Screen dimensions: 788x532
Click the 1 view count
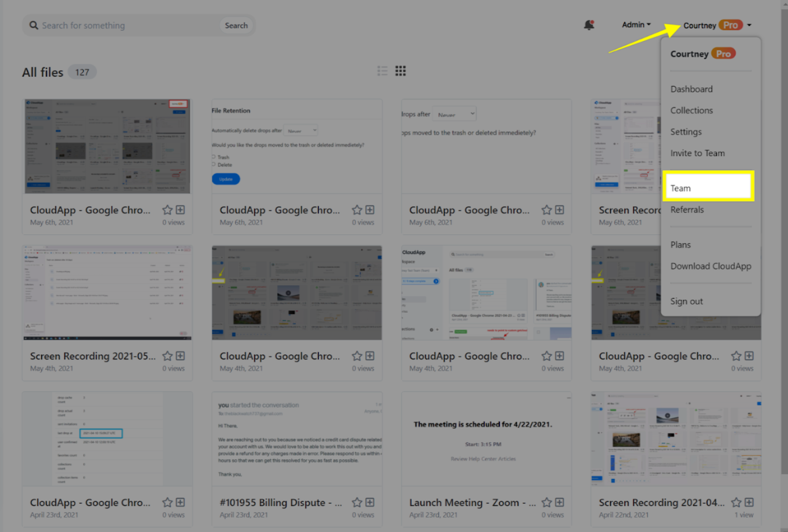[744, 515]
